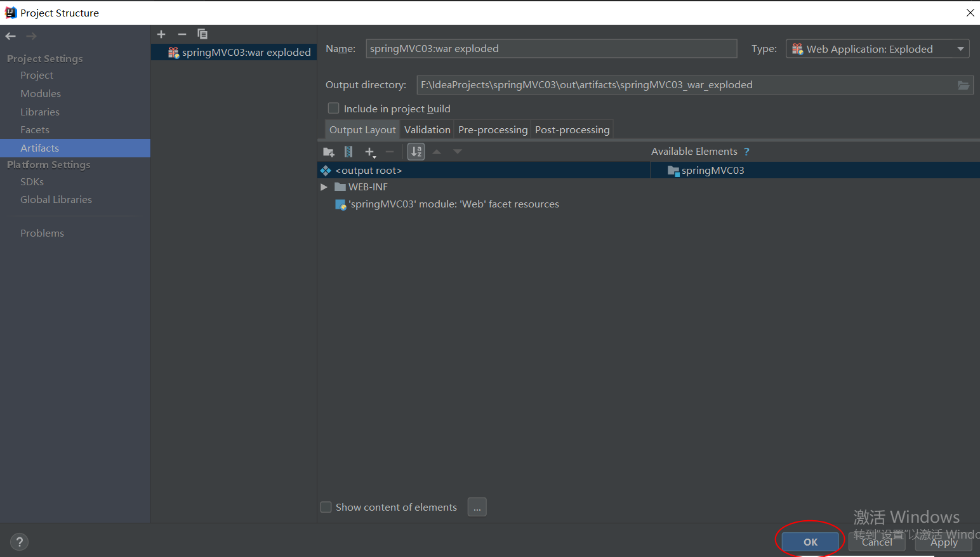Click the Apply button
Viewport: 980px width, 557px height.
[x=944, y=542]
